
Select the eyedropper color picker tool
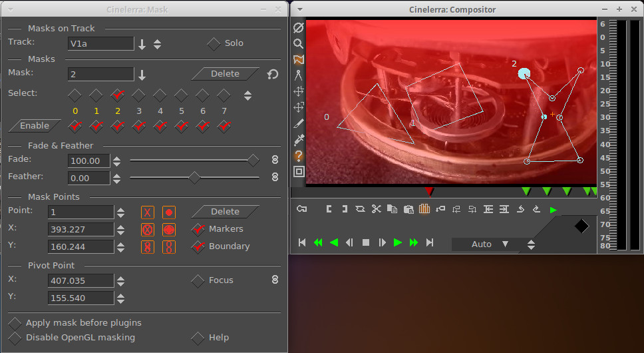pyautogui.click(x=299, y=139)
